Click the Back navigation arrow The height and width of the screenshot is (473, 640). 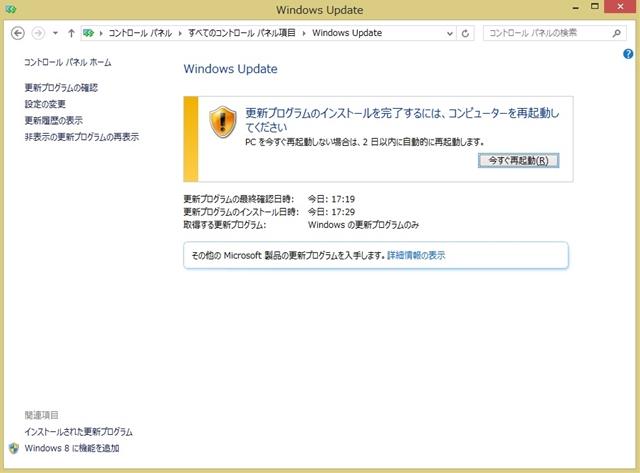[x=18, y=33]
